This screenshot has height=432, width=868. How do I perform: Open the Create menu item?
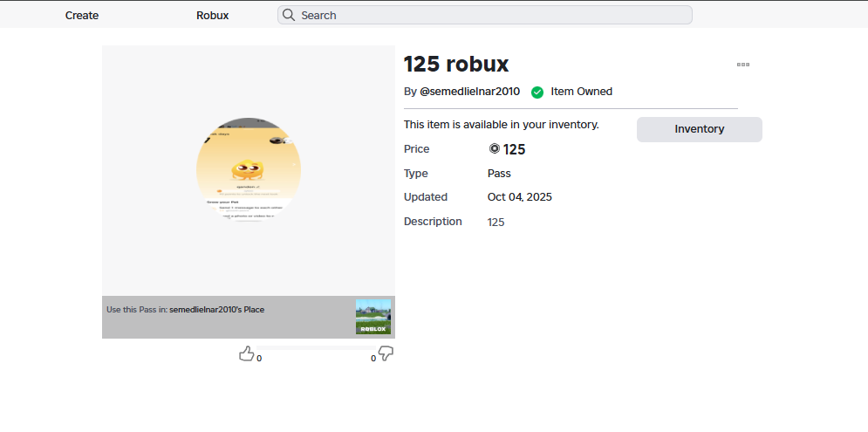coord(82,15)
